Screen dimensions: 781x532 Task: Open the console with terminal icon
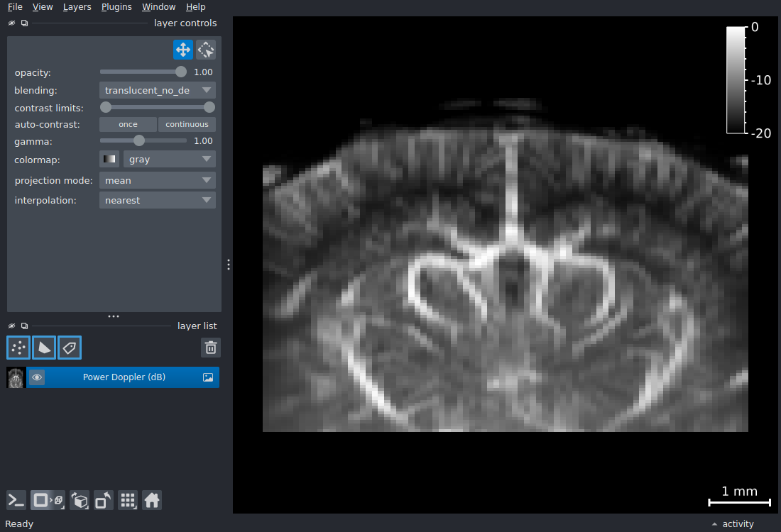(x=16, y=500)
